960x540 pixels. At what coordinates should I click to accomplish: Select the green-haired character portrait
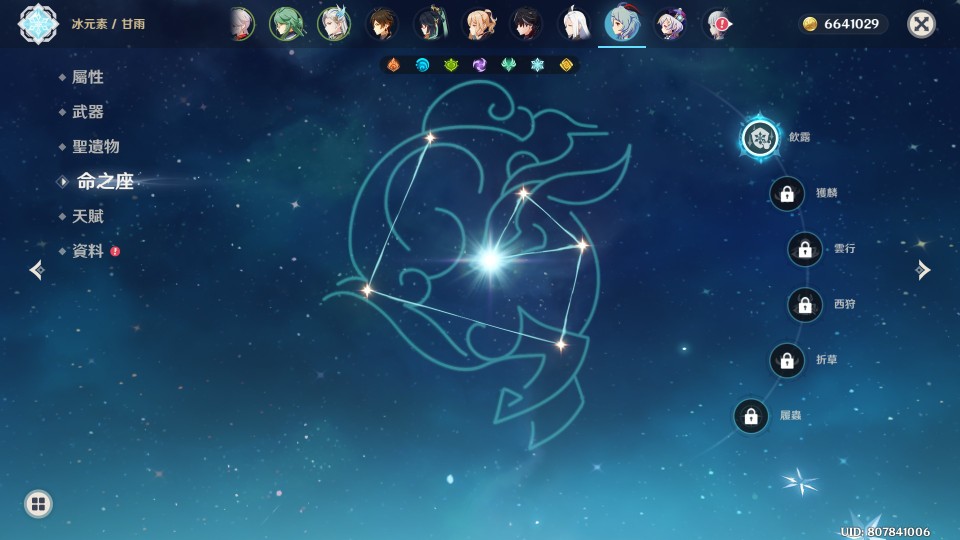(287, 24)
